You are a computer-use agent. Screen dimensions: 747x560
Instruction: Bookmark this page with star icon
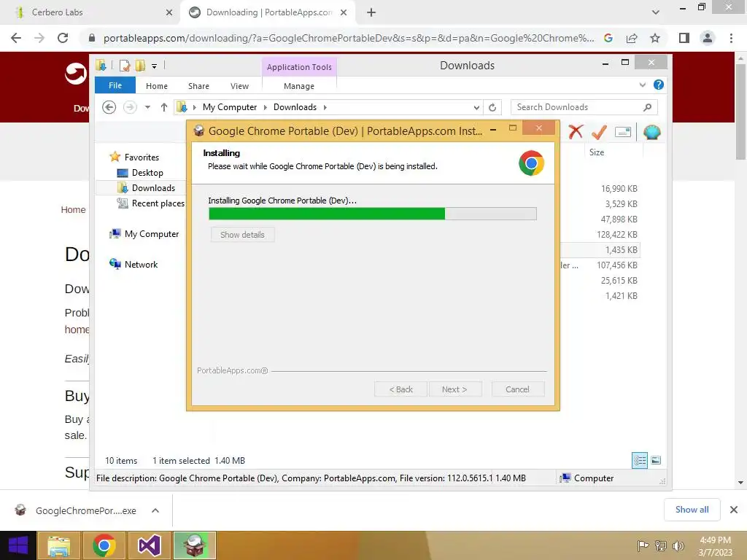(655, 38)
